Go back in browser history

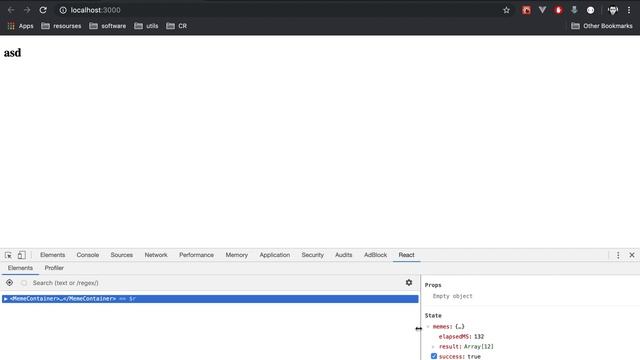11,10
